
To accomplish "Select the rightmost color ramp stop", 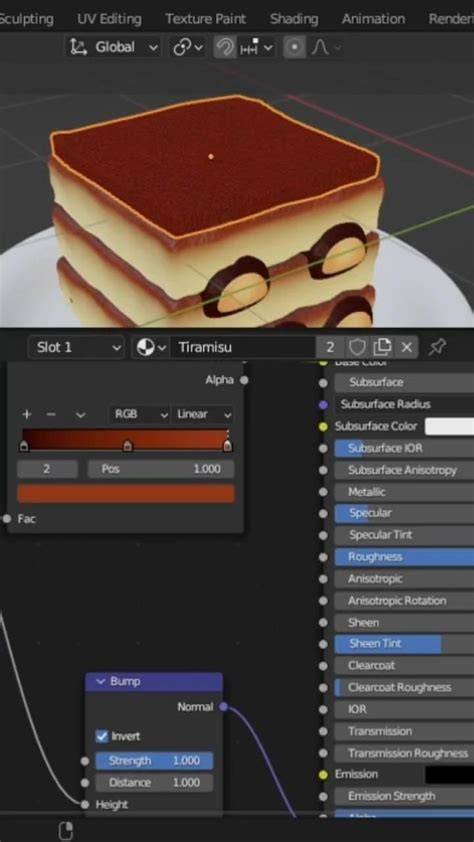I will (x=228, y=446).
